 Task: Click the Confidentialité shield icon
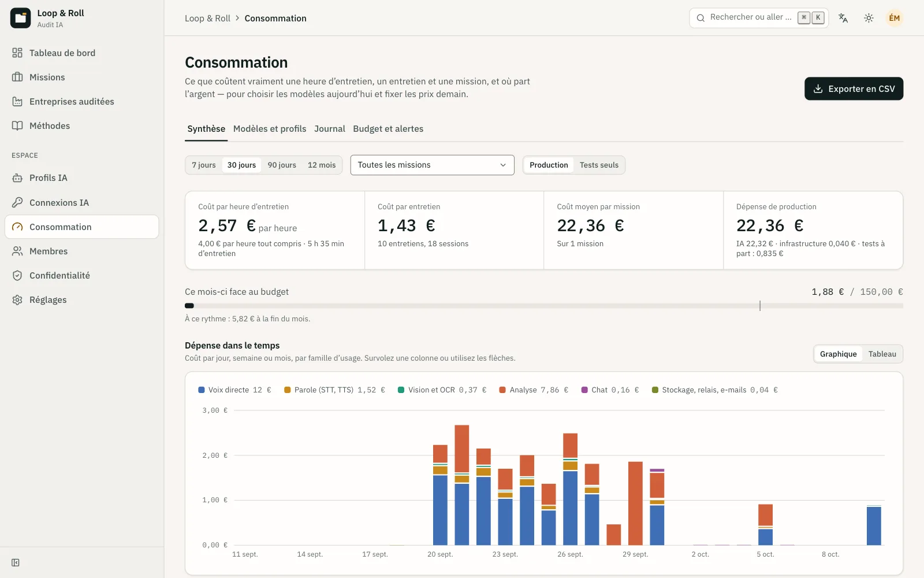(17, 276)
